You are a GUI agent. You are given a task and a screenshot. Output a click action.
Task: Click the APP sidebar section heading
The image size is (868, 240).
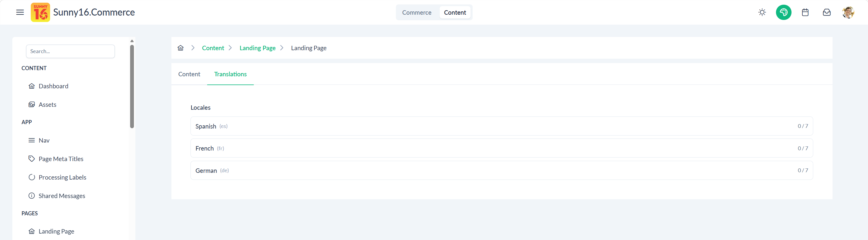click(x=27, y=122)
